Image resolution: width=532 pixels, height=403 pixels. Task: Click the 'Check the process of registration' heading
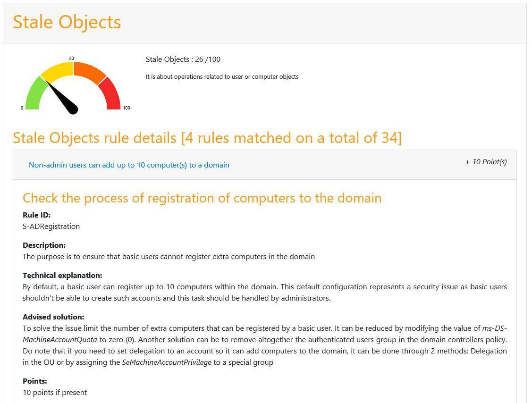pos(202,198)
